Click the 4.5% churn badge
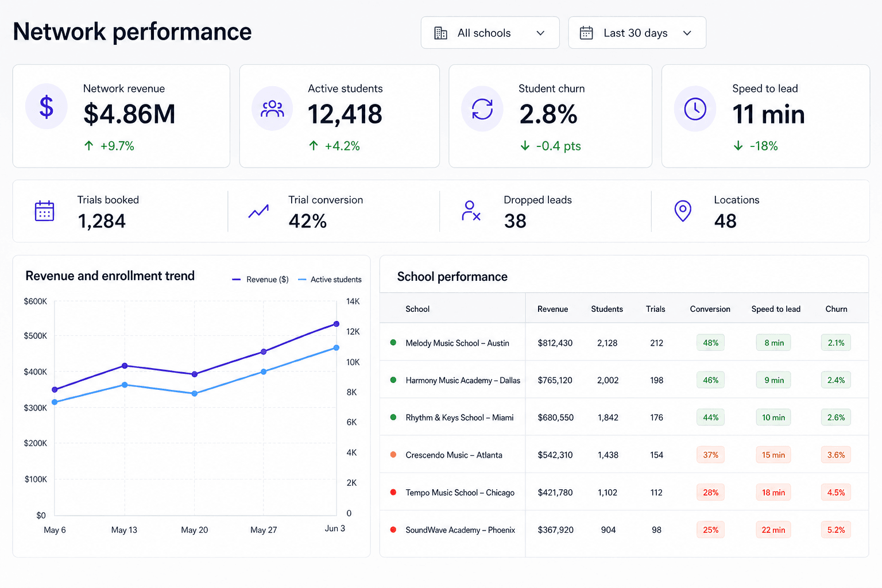 point(836,492)
